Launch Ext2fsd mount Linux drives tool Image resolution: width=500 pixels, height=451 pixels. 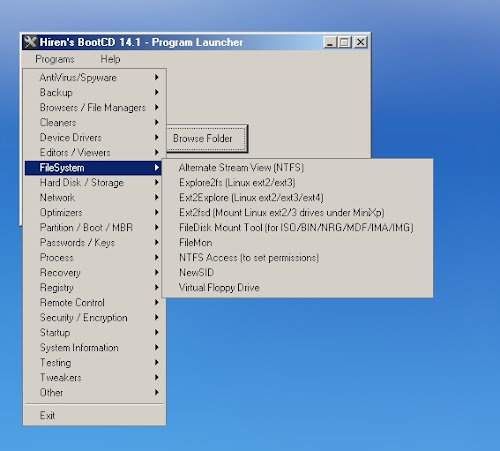point(297,212)
